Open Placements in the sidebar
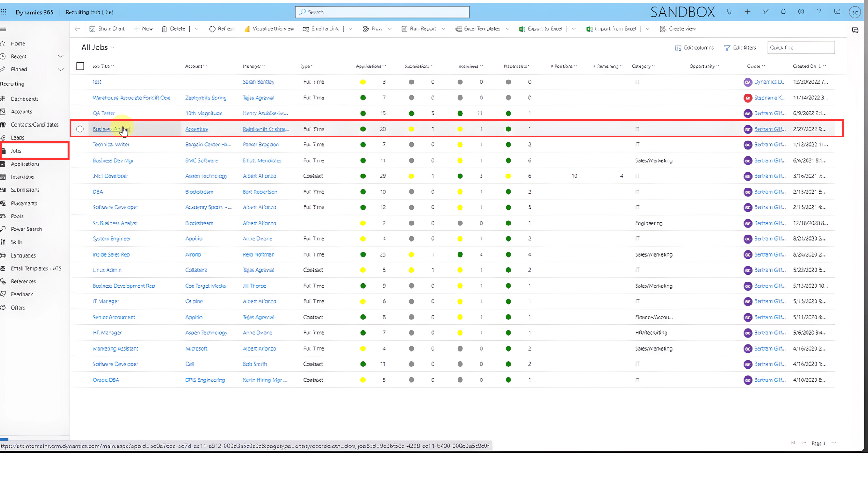Viewport: 868px width, 488px height. tap(24, 204)
